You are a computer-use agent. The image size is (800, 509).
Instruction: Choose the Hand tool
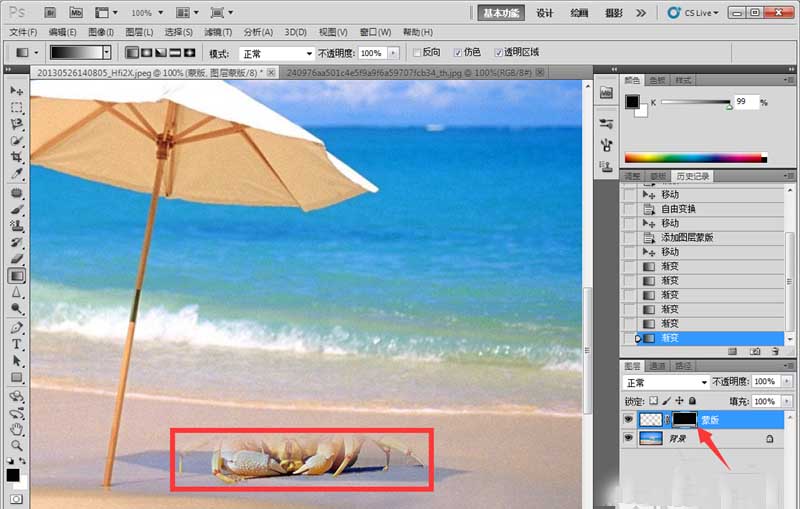click(16, 429)
